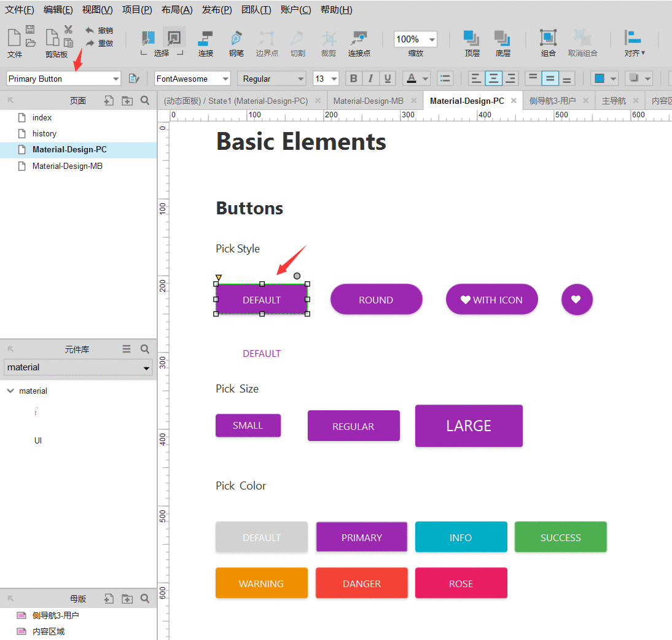The width and height of the screenshot is (672, 640).
Task: Align text to bottom vertically
Action: point(566,79)
